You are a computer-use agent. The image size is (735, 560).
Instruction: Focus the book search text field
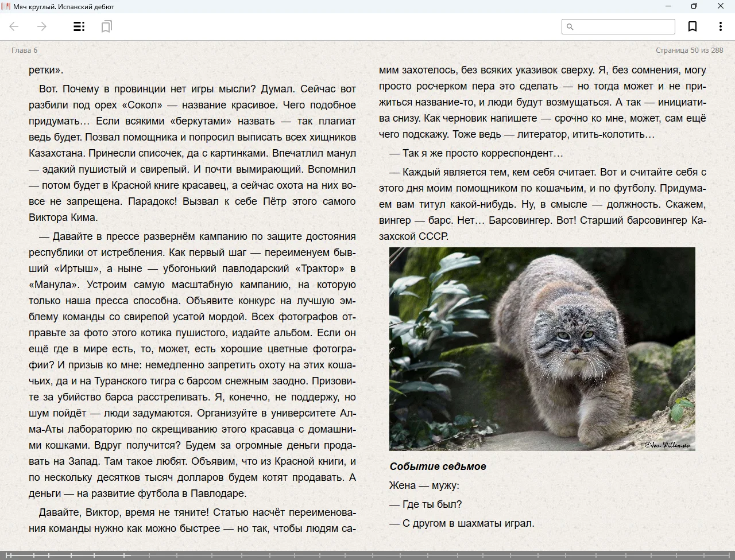pos(624,26)
